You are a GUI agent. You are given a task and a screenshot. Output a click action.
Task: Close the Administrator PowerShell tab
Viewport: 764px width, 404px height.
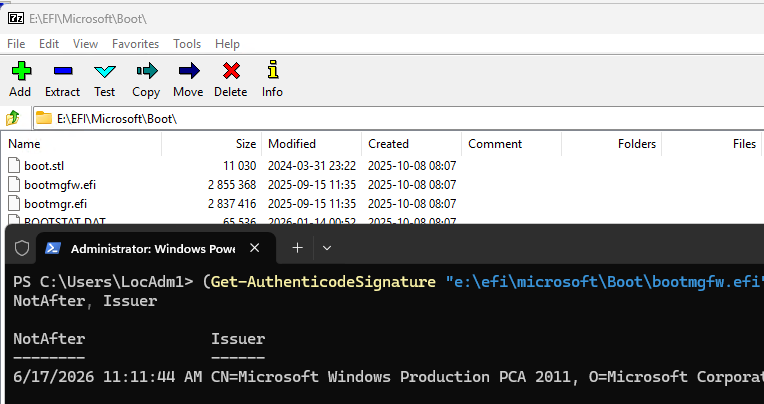[x=255, y=248]
